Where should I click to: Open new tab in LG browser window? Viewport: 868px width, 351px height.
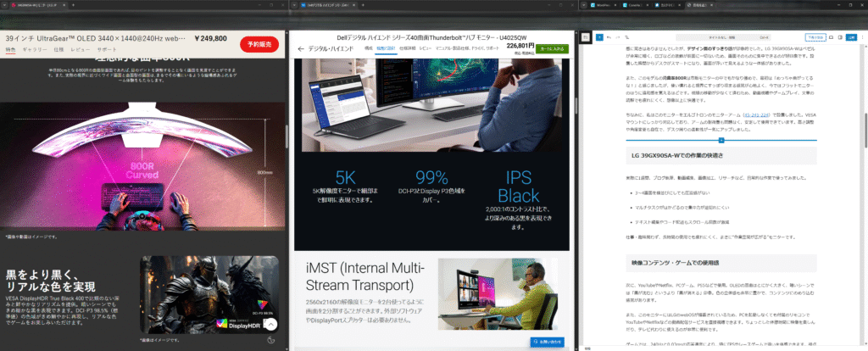[73, 5]
